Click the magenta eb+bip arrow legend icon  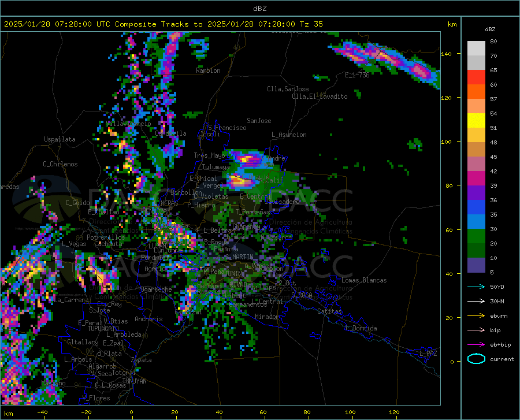point(476,344)
